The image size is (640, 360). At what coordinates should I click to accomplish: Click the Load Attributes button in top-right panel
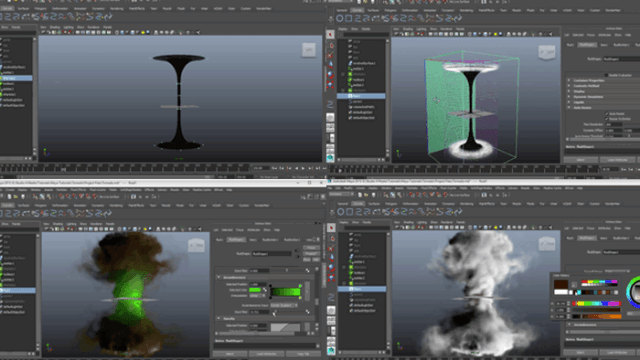click(x=617, y=160)
